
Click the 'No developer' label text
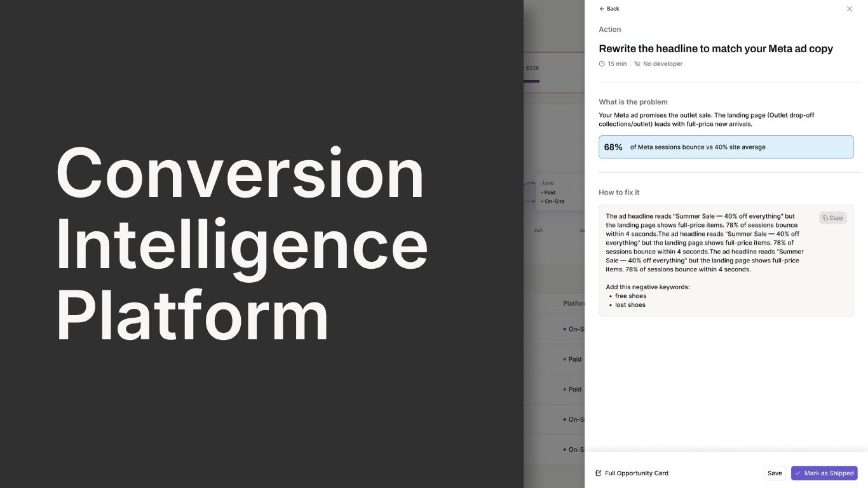coord(663,64)
